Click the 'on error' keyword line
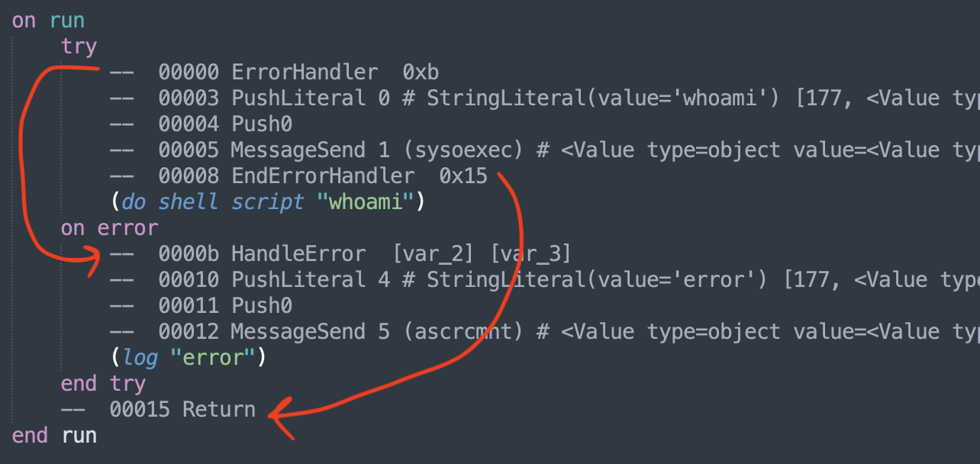Image resolution: width=980 pixels, height=464 pixels. click(110, 227)
